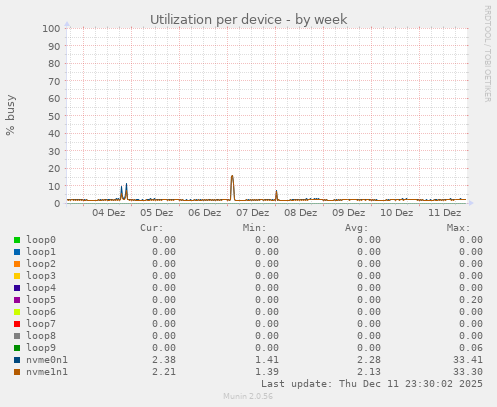Click the 10 y-axis tick label
Screen dimensions: 497x407
coord(54,186)
